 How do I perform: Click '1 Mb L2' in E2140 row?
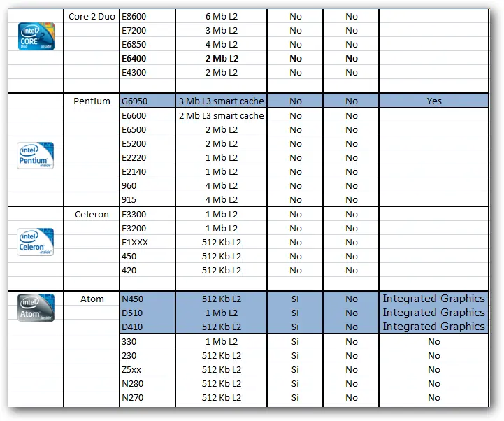pyautogui.click(x=222, y=172)
